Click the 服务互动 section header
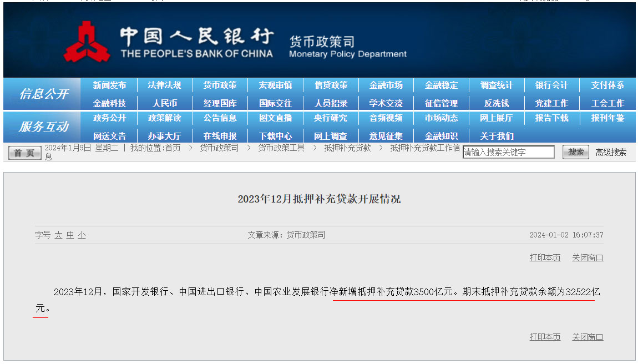 [43, 127]
